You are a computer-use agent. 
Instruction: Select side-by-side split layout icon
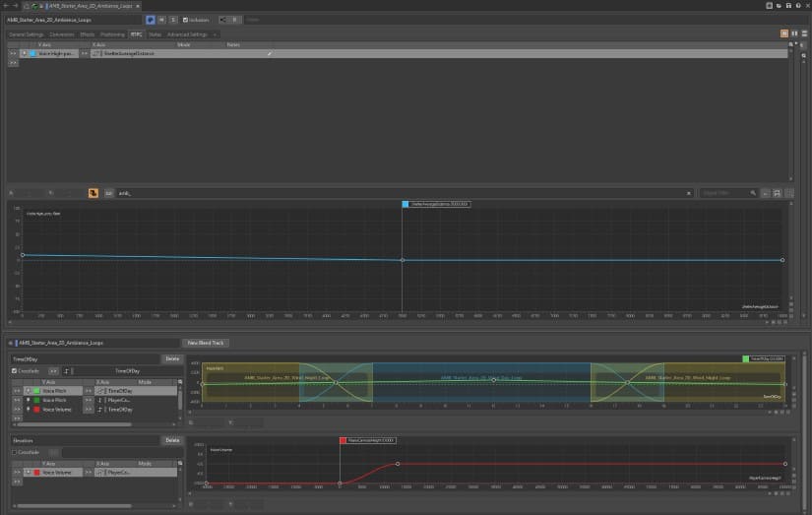pos(794,33)
